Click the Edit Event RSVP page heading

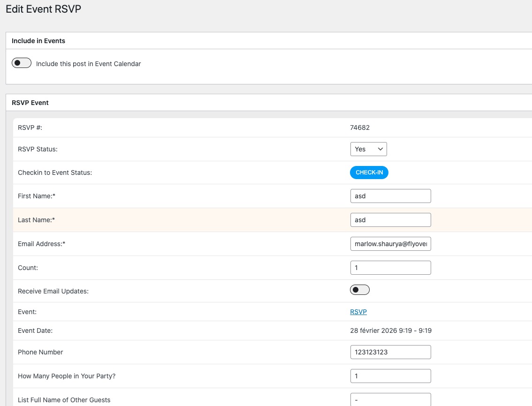[44, 9]
